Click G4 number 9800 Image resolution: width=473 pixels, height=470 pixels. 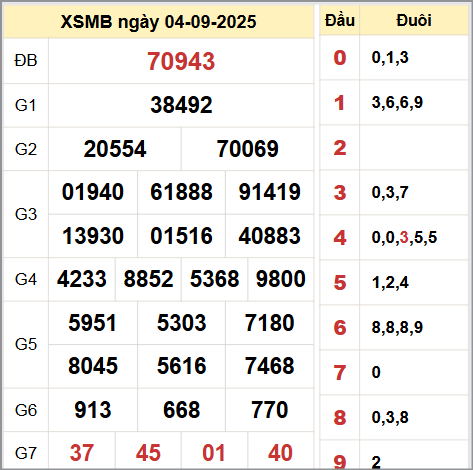pyautogui.click(x=280, y=279)
